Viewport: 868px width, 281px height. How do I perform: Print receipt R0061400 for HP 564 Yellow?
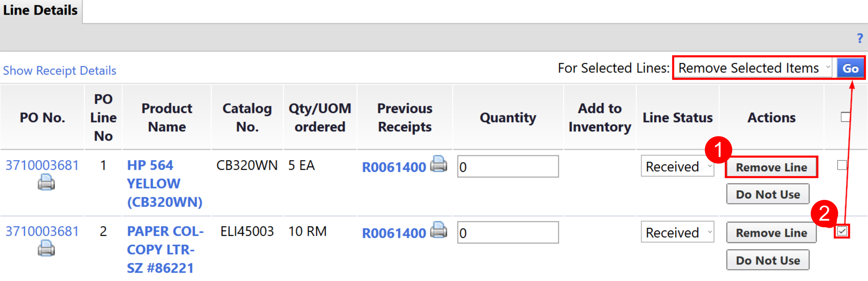[x=439, y=164]
